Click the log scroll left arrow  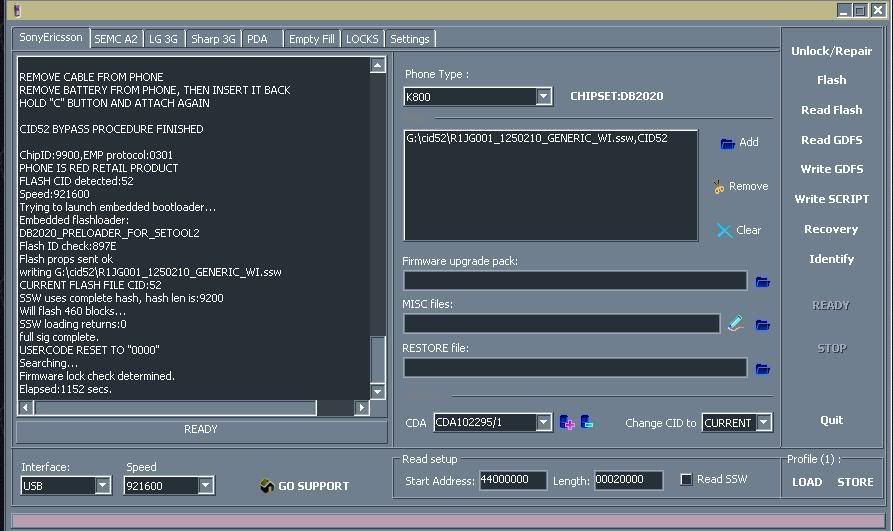pyautogui.click(x=26, y=407)
